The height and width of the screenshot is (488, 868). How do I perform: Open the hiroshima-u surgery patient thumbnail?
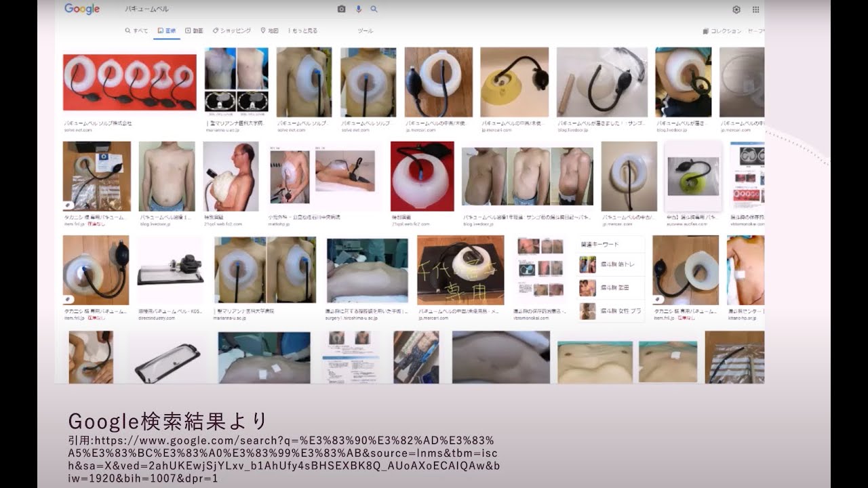pos(368,270)
